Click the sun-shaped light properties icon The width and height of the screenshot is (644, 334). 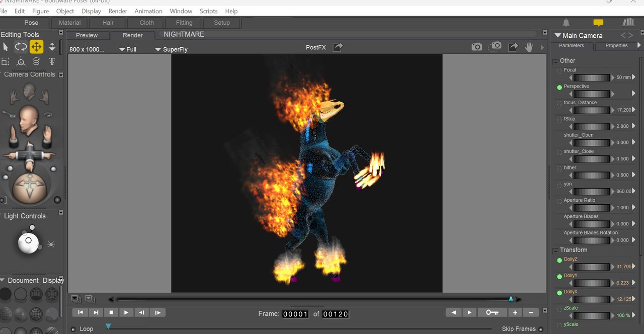(x=51, y=244)
